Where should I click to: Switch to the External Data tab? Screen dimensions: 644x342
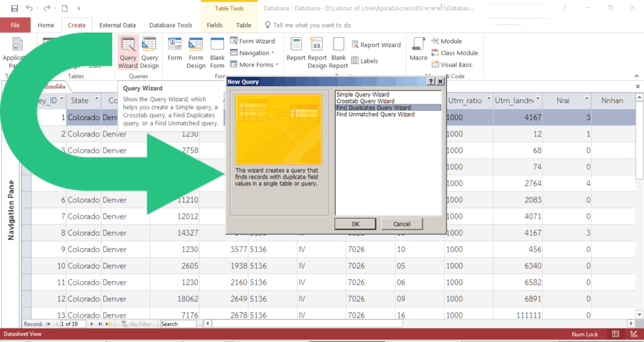tap(118, 25)
